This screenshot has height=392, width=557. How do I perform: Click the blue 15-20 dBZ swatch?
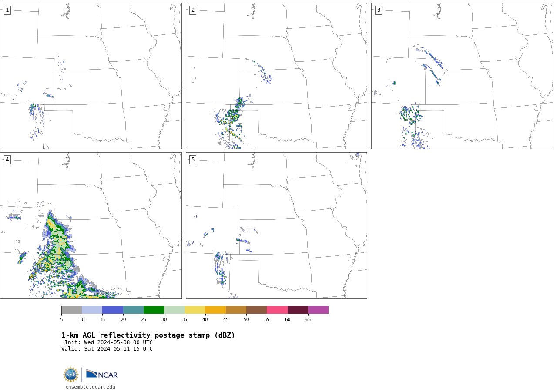(x=113, y=310)
